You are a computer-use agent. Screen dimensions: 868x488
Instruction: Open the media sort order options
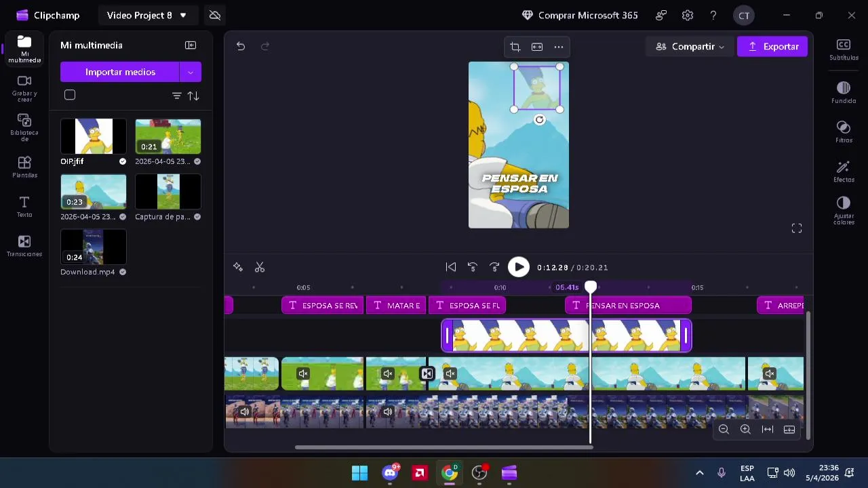click(x=193, y=96)
